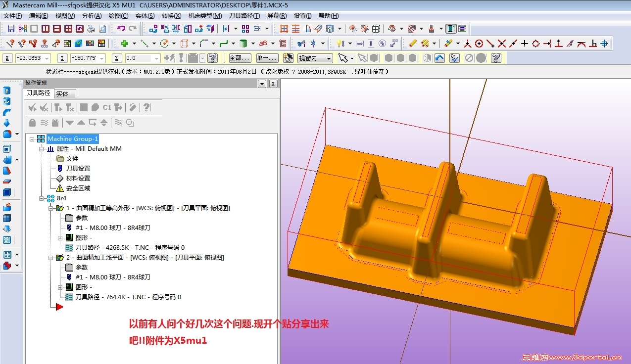Click 刀具路径 - 764.4K - T.NC entry
Image resolution: width=631 pixels, height=364 pixels.
point(128,297)
